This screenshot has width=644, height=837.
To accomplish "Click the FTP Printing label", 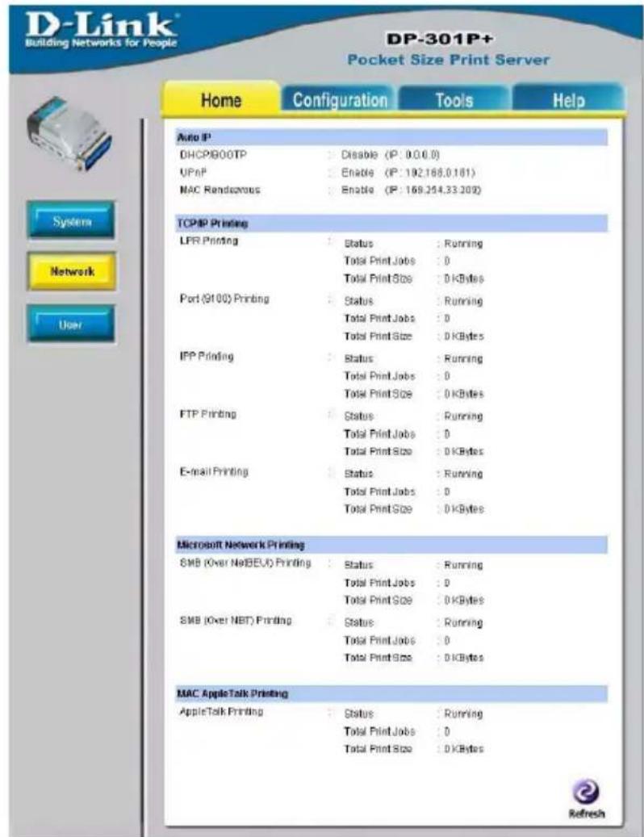I will coord(207,414).
